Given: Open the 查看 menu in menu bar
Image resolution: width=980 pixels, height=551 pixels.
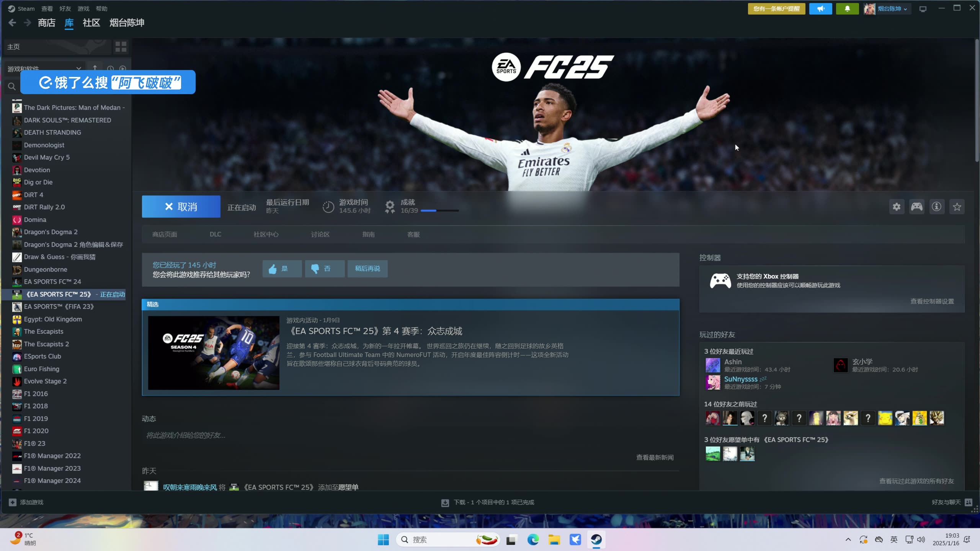Looking at the screenshot, I should (47, 8).
